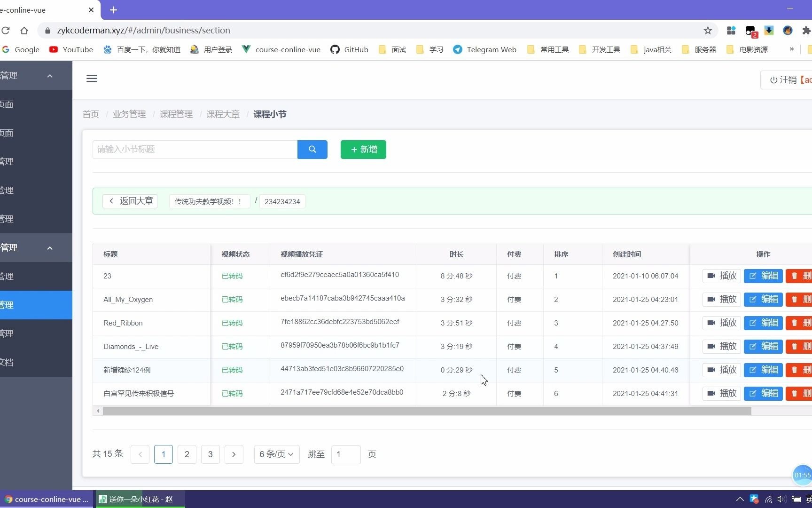Click the browser reload icon
812x508 pixels.
click(x=6, y=31)
